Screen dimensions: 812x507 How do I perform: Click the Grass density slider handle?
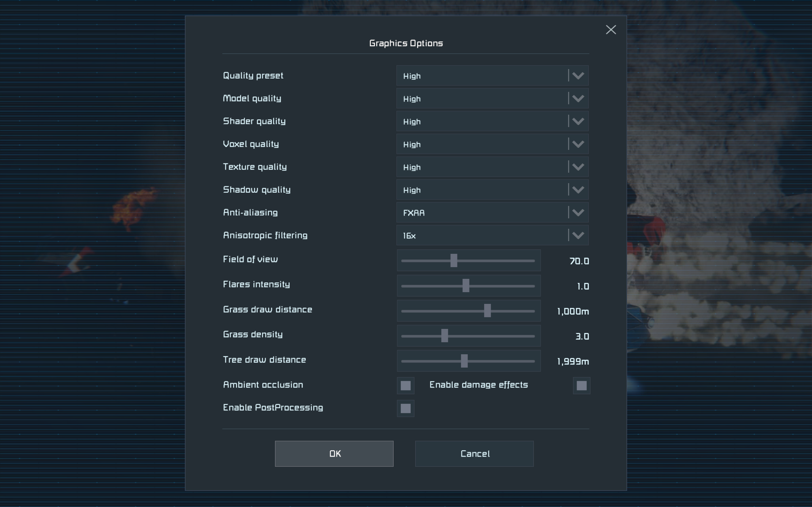tap(445, 336)
